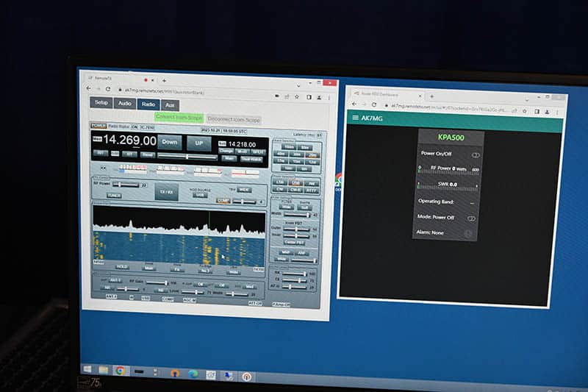588x392 pixels.
Task: Reload the AK7MG dashboard page
Action: click(x=374, y=104)
